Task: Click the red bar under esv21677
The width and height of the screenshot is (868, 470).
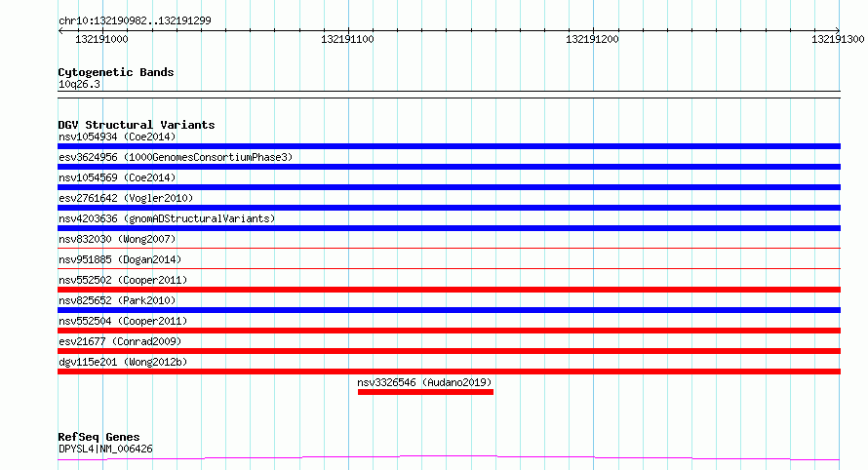Action: coord(449,351)
